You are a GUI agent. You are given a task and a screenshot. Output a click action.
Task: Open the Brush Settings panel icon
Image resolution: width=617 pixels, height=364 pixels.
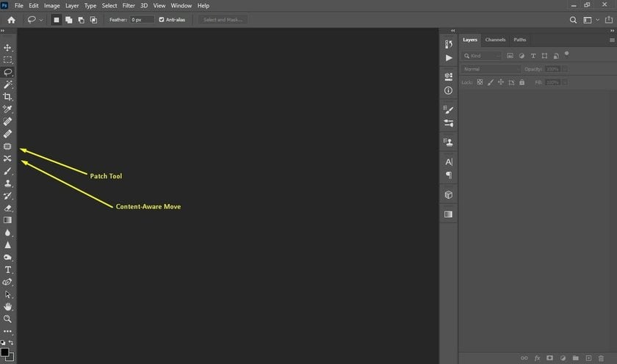[449, 123]
